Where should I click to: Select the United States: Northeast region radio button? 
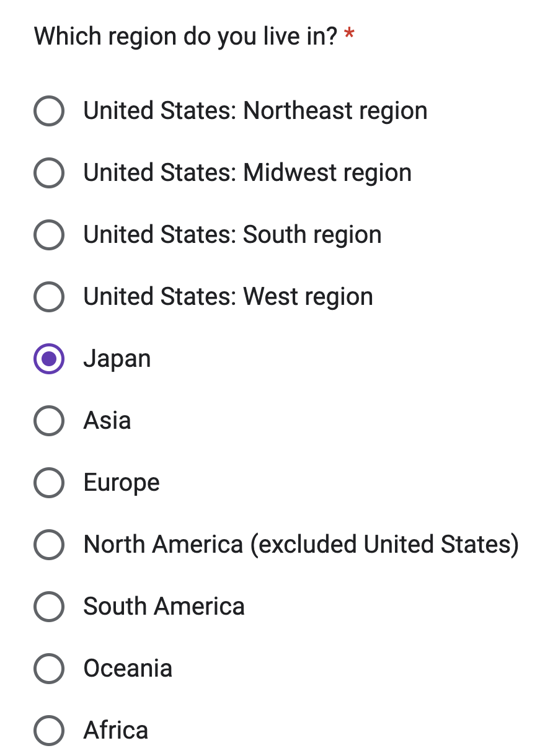tap(49, 112)
